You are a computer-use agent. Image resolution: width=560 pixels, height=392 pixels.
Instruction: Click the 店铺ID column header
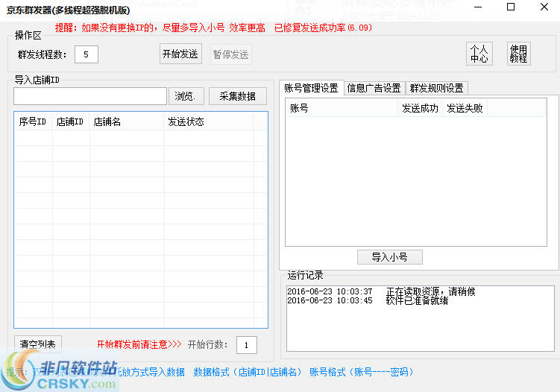[70, 121]
